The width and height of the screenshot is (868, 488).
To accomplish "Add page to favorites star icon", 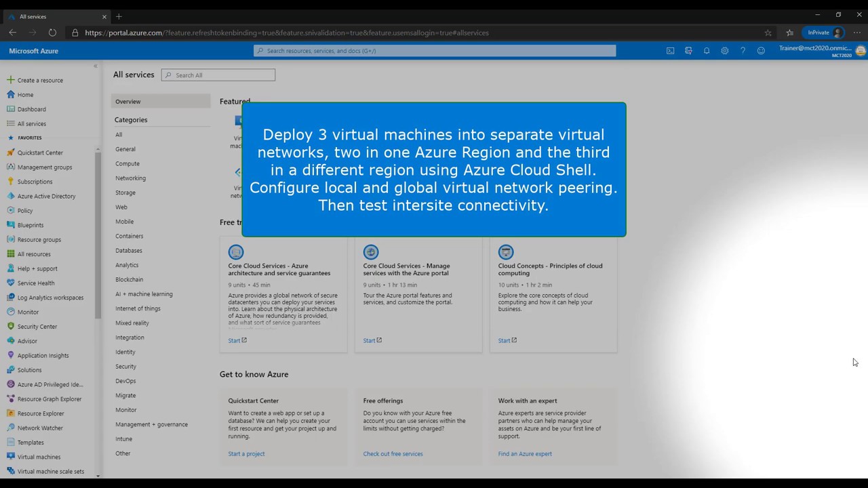I will [768, 33].
